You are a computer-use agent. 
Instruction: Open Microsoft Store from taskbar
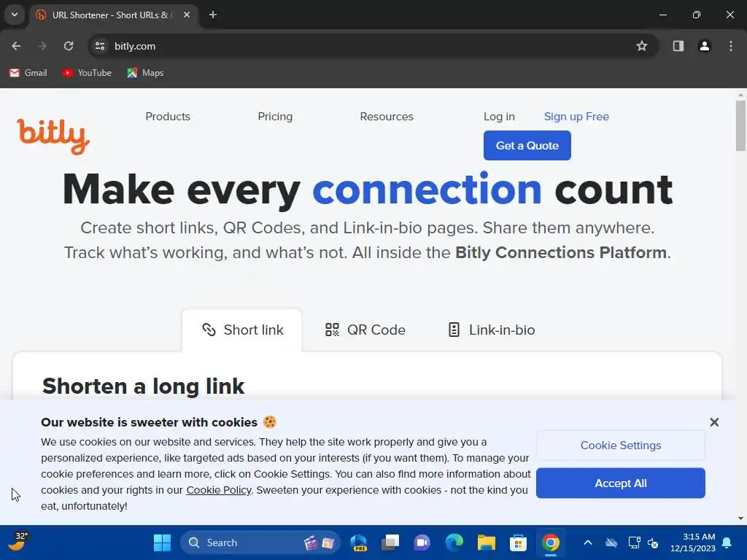[518, 542]
